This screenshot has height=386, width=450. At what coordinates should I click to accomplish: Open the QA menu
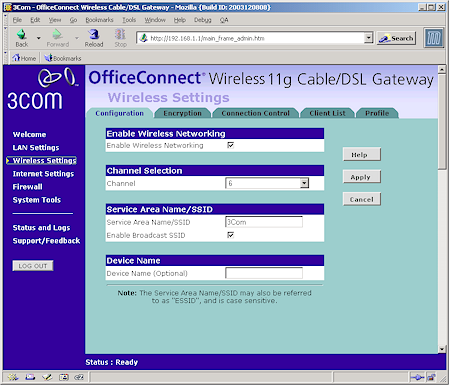point(224,20)
